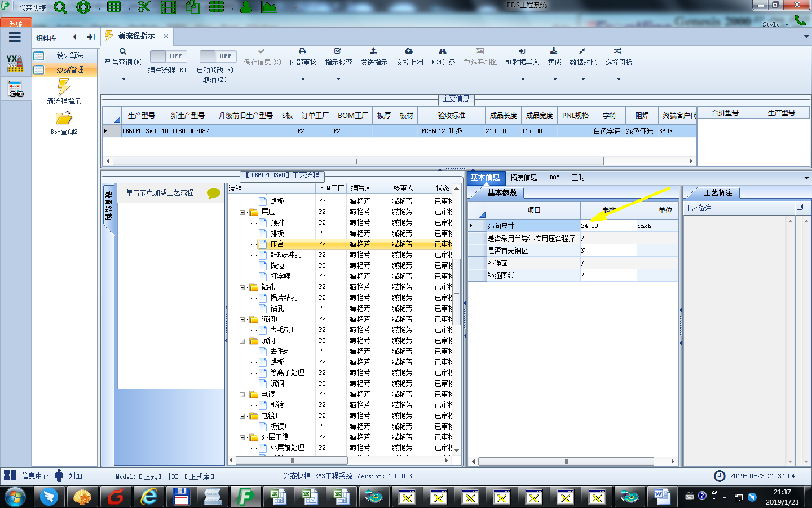Click the green lifebuoy help icon
This screenshot has height=508, width=812.
click(83, 7)
